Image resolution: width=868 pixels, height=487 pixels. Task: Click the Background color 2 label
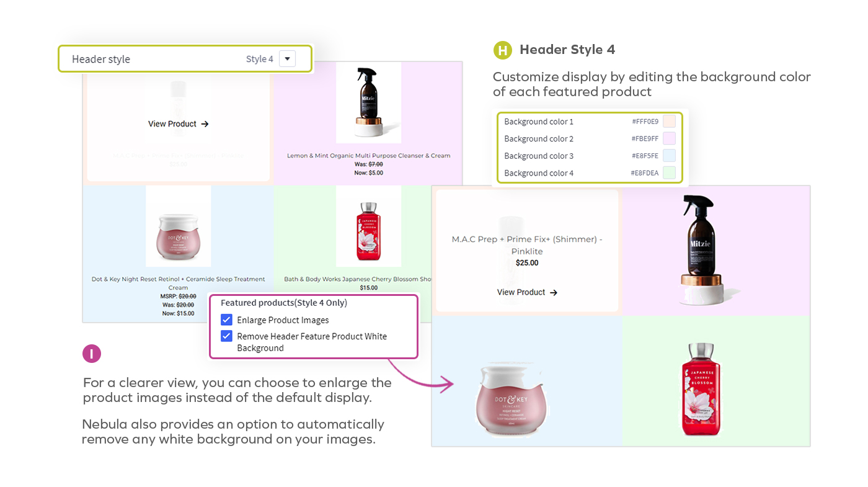tap(539, 139)
